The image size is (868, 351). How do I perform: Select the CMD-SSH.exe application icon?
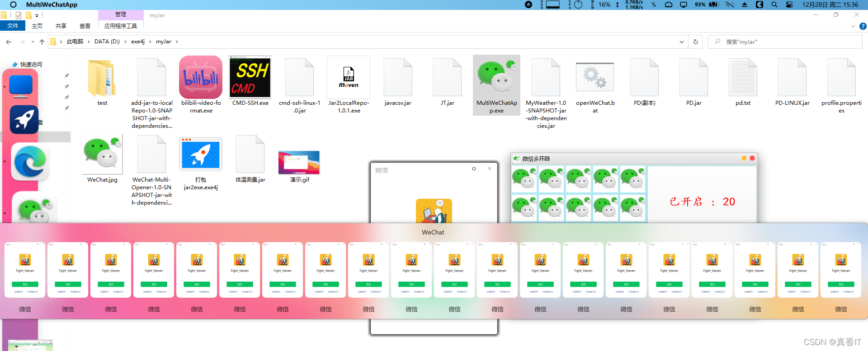250,77
